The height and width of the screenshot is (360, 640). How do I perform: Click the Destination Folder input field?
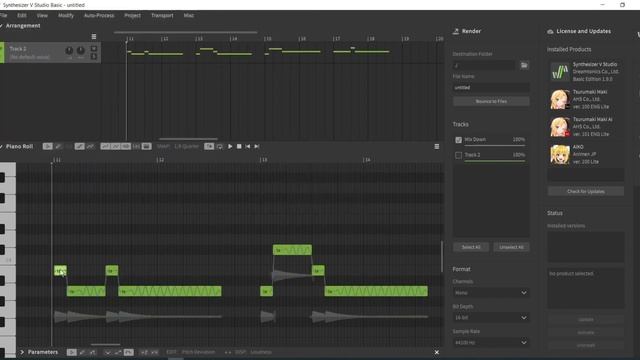pyautogui.click(x=484, y=65)
